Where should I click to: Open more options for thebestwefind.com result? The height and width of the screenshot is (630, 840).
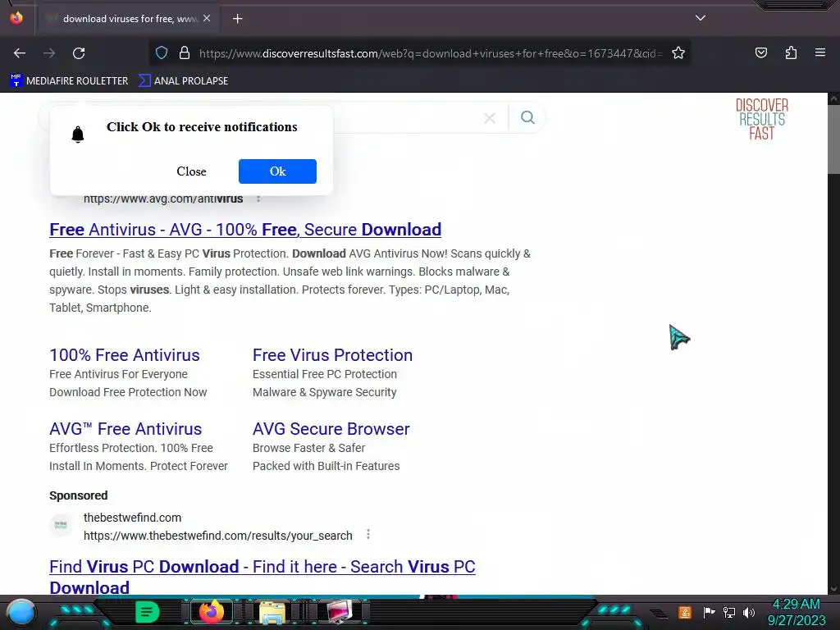[368, 535]
